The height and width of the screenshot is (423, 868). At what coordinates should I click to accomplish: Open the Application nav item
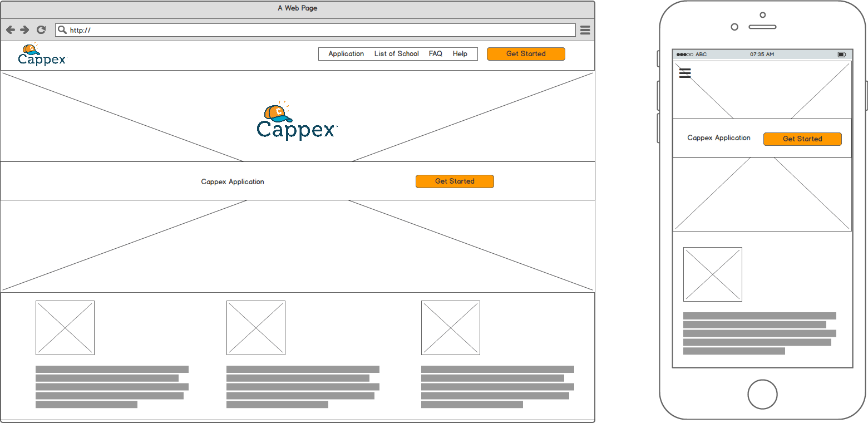(x=346, y=54)
